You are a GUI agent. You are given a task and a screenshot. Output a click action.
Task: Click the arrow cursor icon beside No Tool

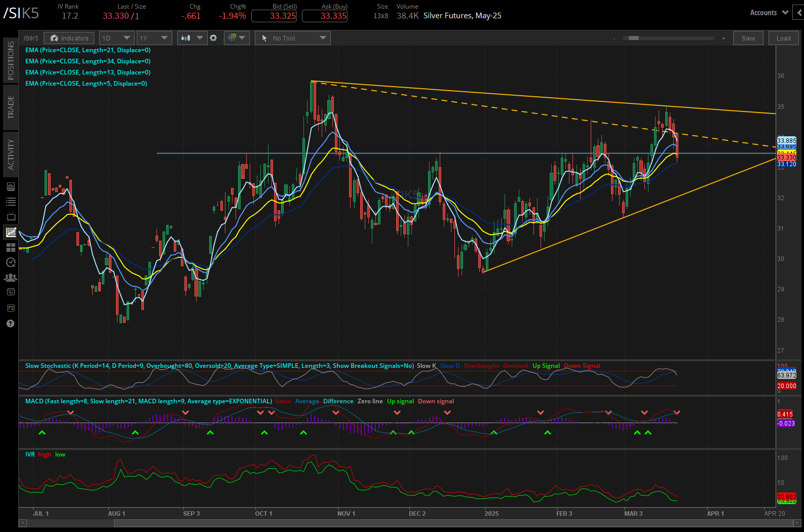click(264, 38)
